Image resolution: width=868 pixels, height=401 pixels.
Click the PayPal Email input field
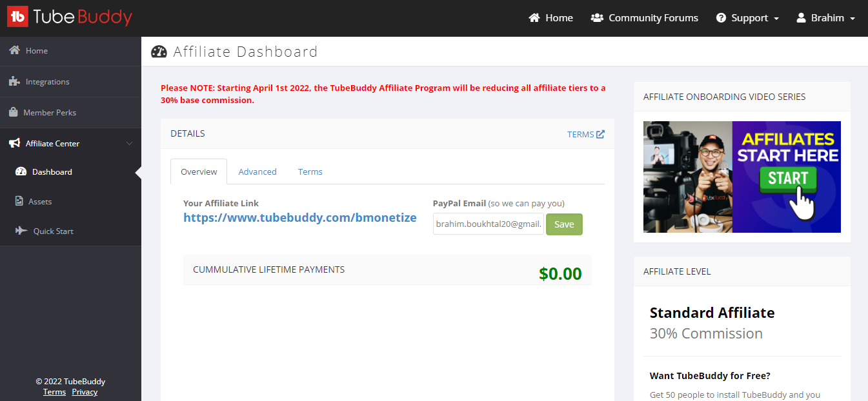pyautogui.click(x=489, y=224)
